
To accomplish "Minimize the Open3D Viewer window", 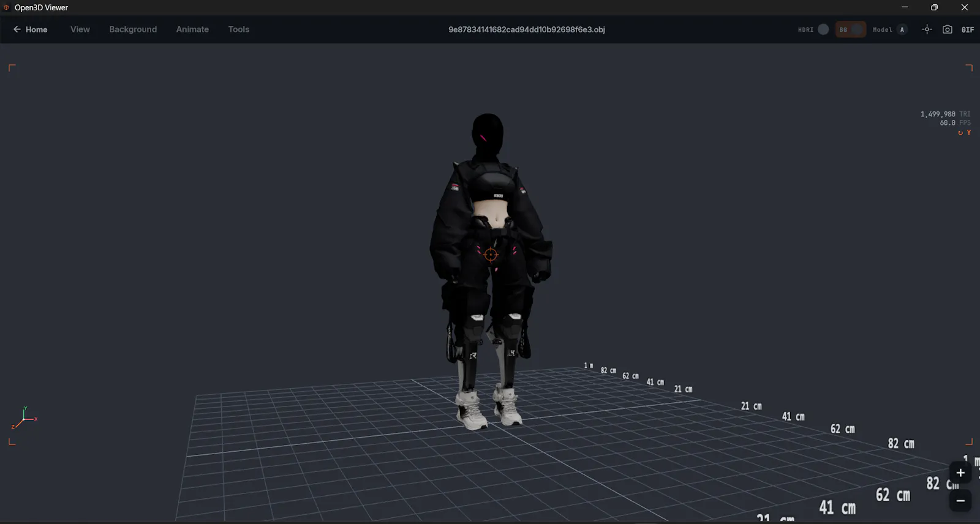I will tap(905, 7).
